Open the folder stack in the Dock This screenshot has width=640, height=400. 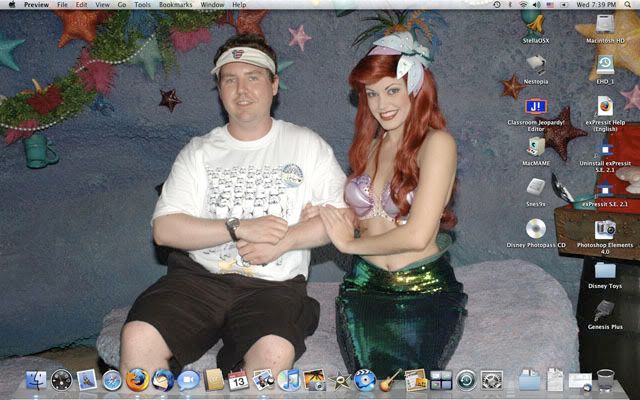click(x=529, y=380)
